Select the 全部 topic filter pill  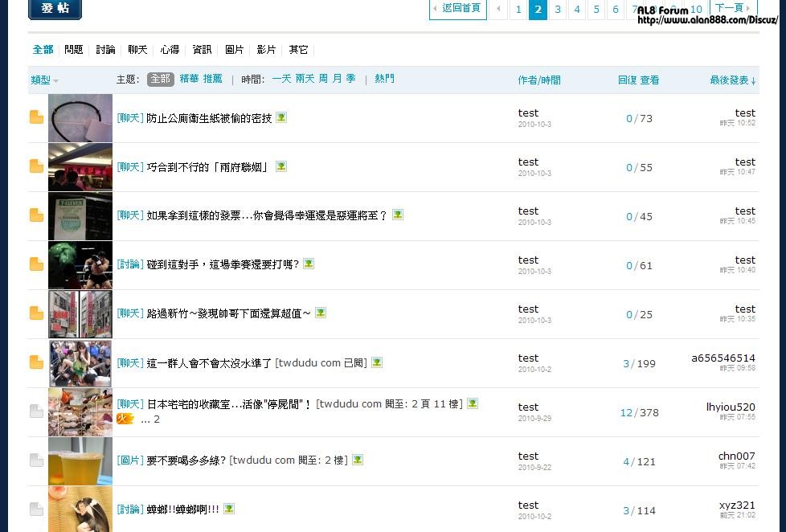pos(161,80)
